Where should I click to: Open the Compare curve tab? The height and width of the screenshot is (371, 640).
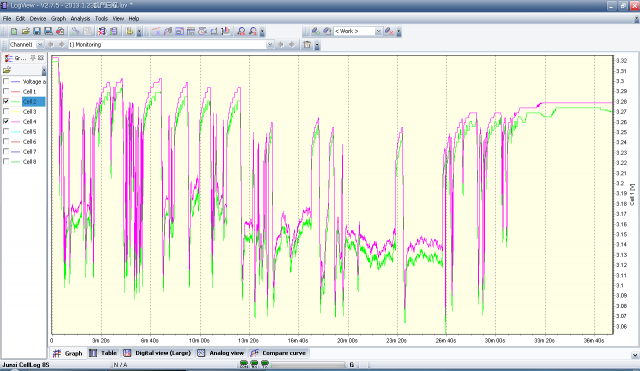278,353
